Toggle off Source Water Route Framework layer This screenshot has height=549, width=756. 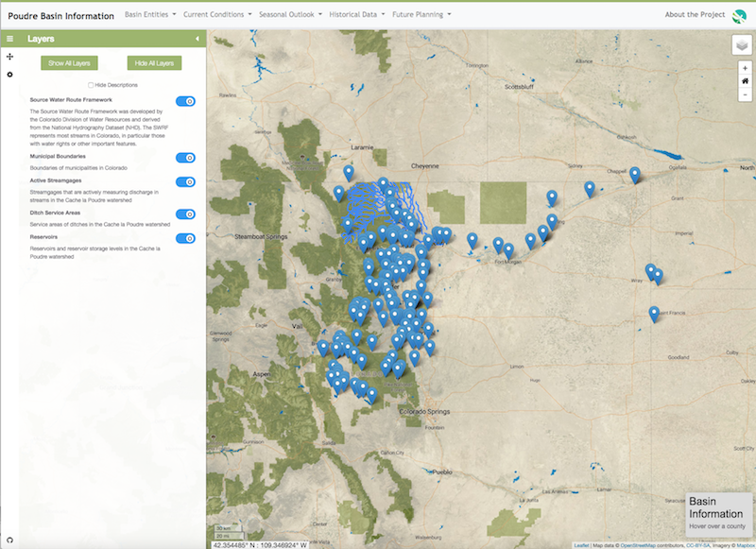pyautogui.click(x=185, y=101)
